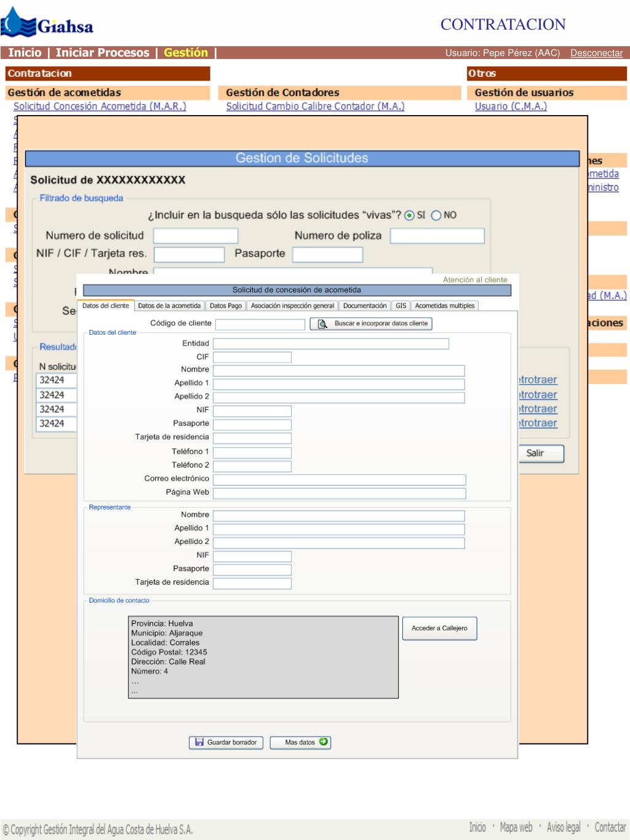Viewport: 630px width, 840px height.
Task: Click the green arrow icon on Mas datos
Action: coord(324,742)
